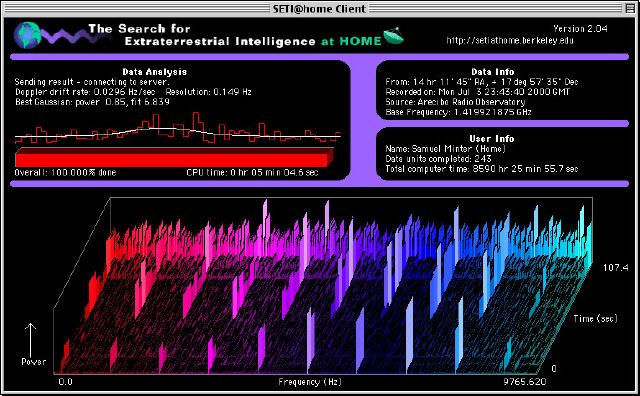The image size is (640, 396).
Task: Click the red overall progress bar
Action: point(174,157)
